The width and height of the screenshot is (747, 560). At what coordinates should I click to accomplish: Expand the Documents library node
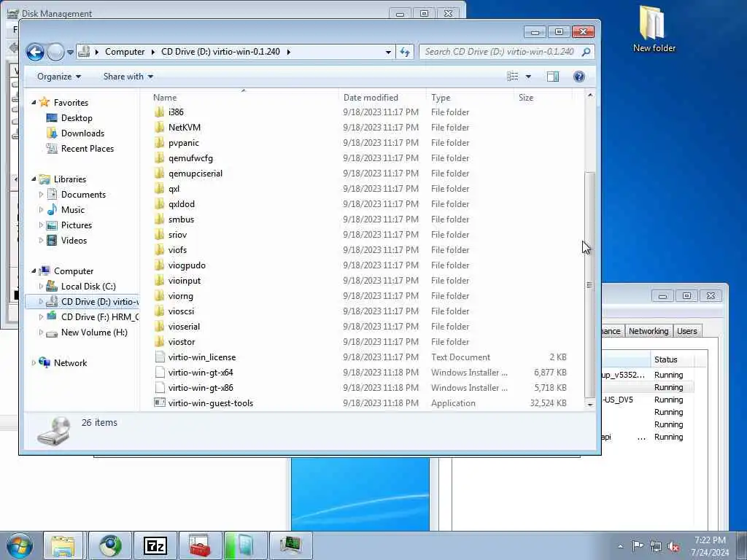pos(41,194)
